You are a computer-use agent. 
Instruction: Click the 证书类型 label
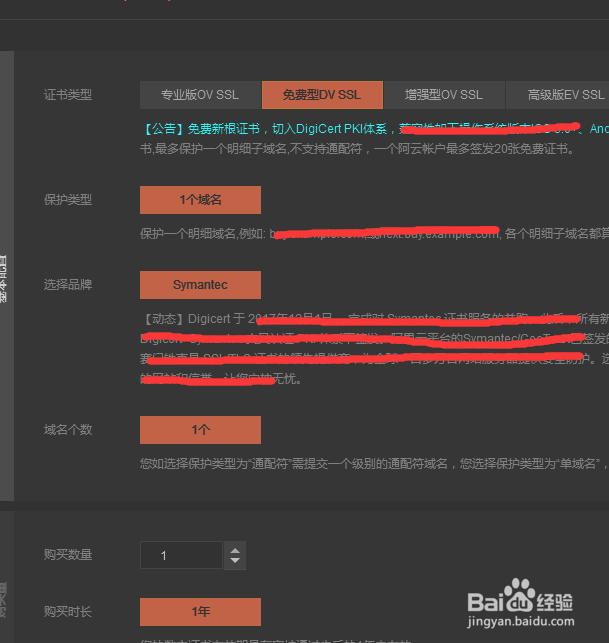click(68, 95)
